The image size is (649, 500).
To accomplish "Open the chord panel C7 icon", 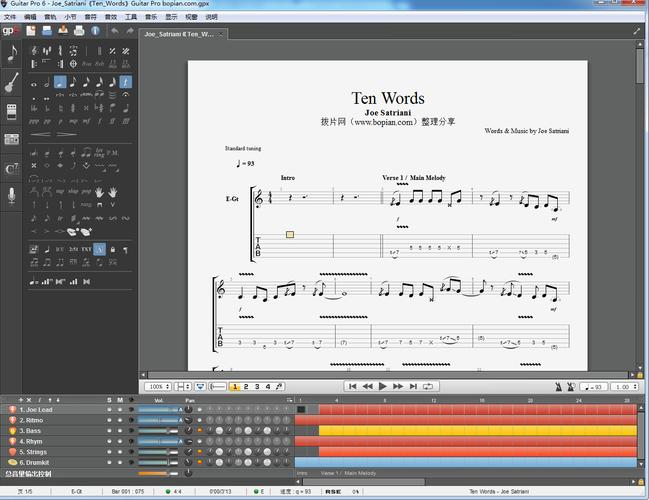I will (12, 169).
